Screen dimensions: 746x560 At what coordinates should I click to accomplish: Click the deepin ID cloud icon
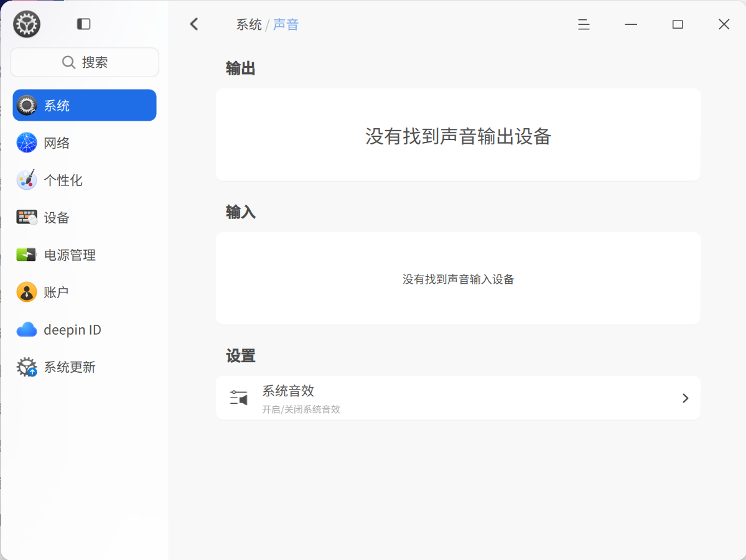click(27, 329)
